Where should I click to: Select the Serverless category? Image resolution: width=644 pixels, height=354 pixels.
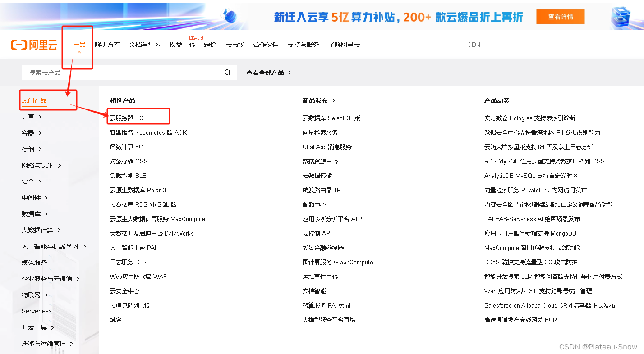tap(37, 311)
